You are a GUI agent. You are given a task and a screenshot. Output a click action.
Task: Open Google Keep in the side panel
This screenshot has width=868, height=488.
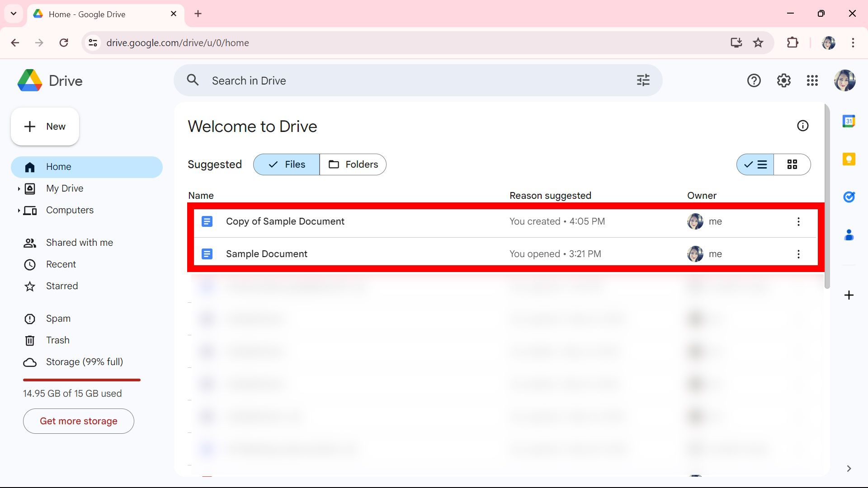tap(849, 159)
